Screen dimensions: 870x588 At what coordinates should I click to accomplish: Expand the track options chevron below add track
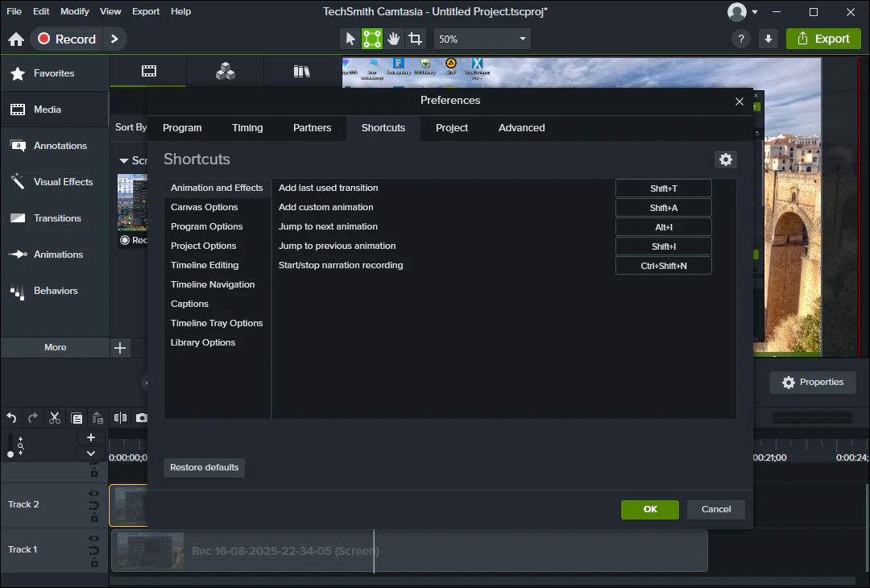91,453
